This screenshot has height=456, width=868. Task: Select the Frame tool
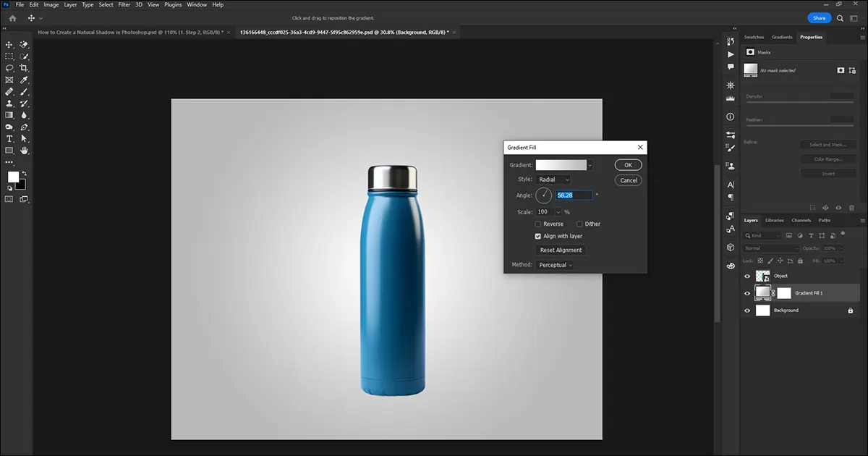(9, 80)
